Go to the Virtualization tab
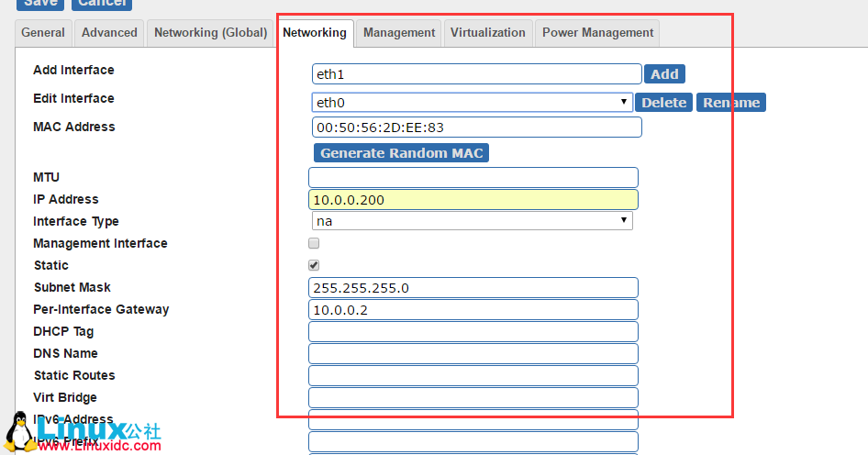The height and width of the screenshot is (455, 868). point(487,33)
